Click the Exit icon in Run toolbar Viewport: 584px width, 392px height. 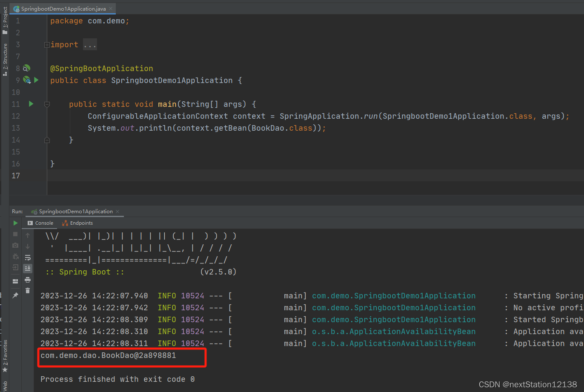[x=16, y=267]
